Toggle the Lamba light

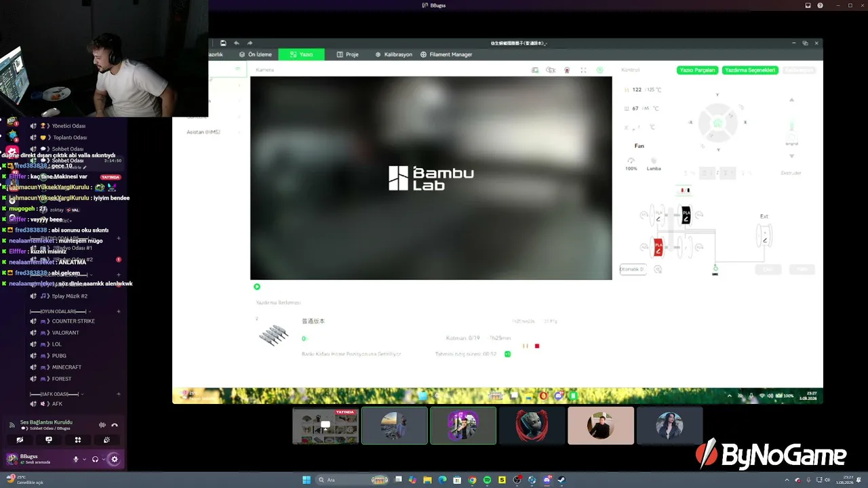point(654,164)
